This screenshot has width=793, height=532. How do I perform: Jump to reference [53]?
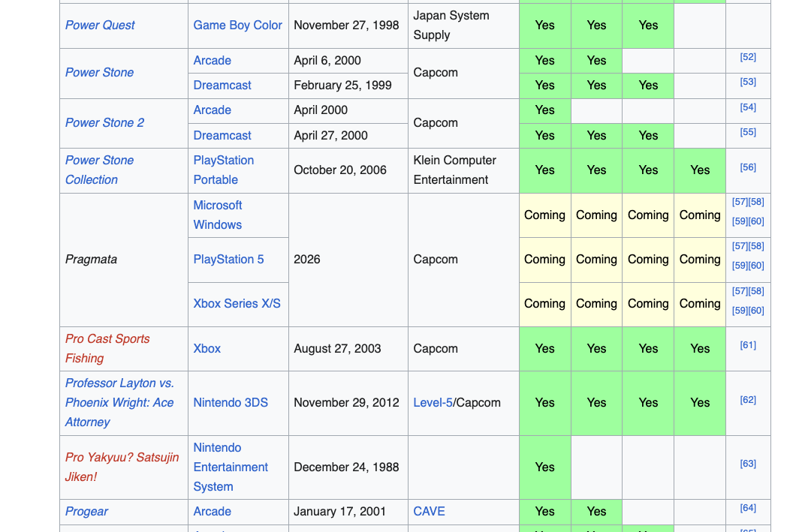pyautogui.click(x=748, y=82)
